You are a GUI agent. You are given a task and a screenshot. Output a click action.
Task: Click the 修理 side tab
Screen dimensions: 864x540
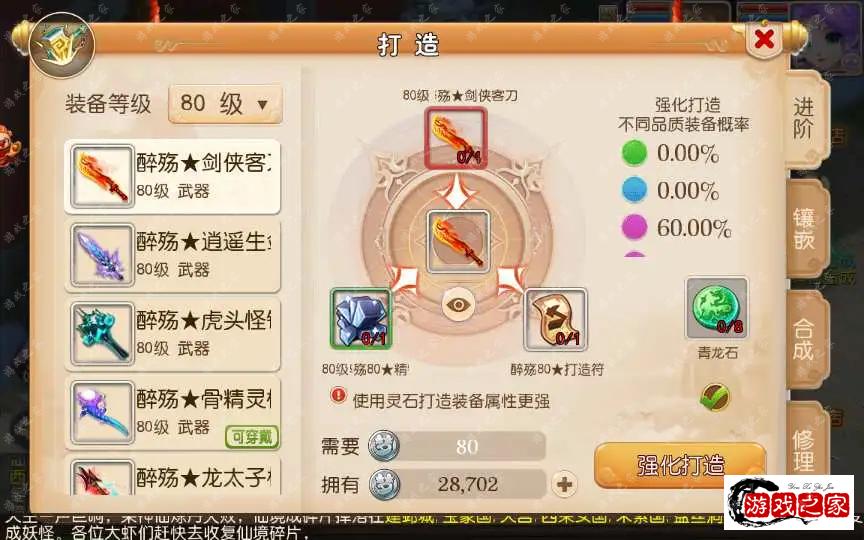click(805, 447)
